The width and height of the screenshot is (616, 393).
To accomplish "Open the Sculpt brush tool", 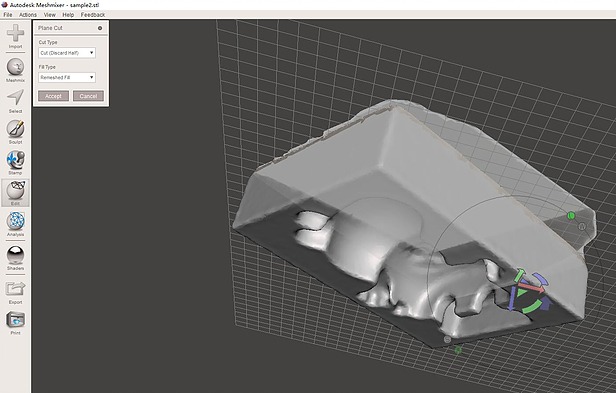I will 15,129.
